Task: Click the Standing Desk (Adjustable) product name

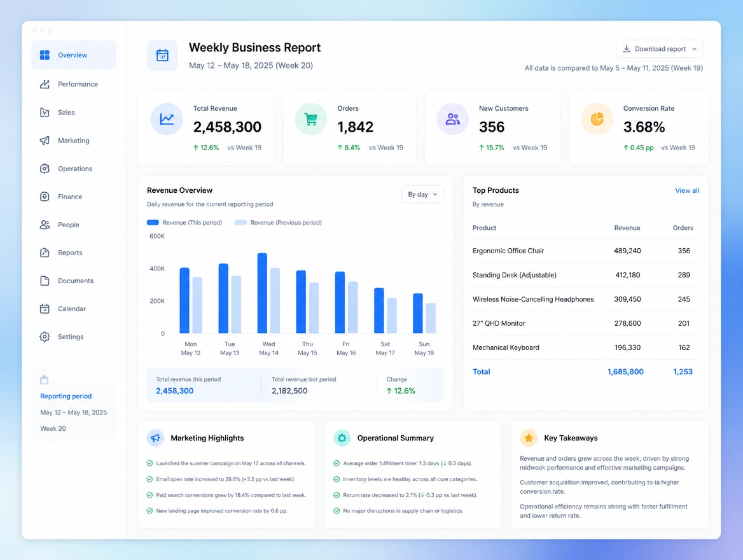Action: pos(515,275)
